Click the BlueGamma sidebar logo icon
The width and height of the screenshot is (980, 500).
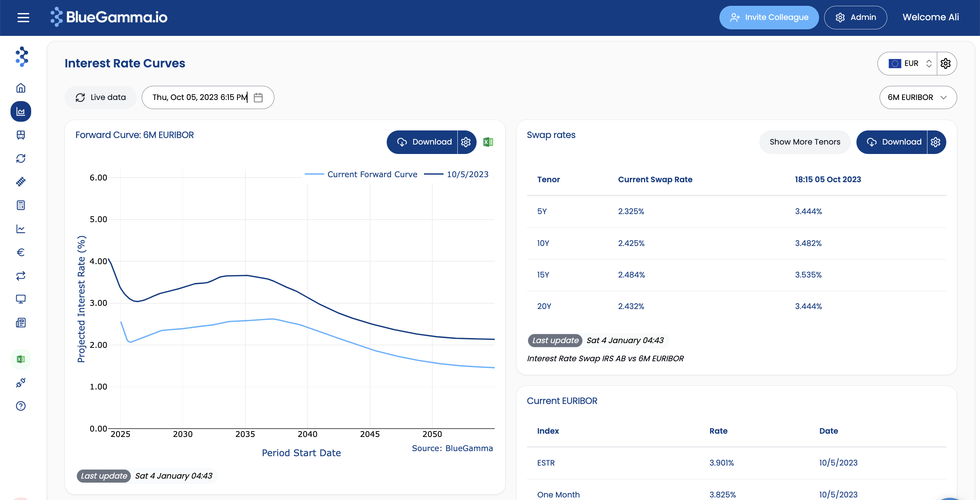(21, 57)
